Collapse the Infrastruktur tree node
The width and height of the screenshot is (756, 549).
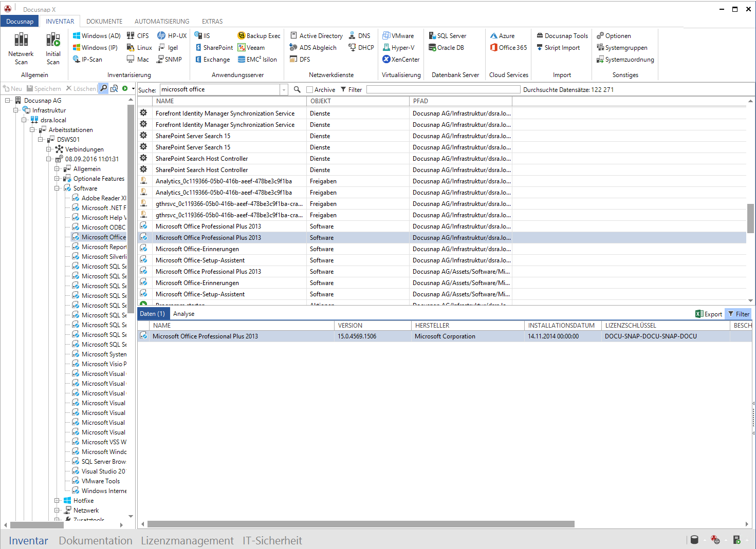point(16,110)
